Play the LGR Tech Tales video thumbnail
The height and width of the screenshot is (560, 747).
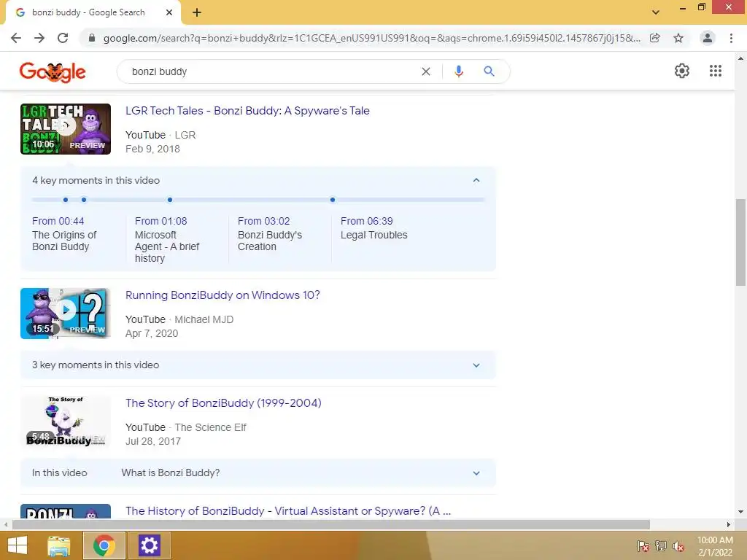point(66,129)
